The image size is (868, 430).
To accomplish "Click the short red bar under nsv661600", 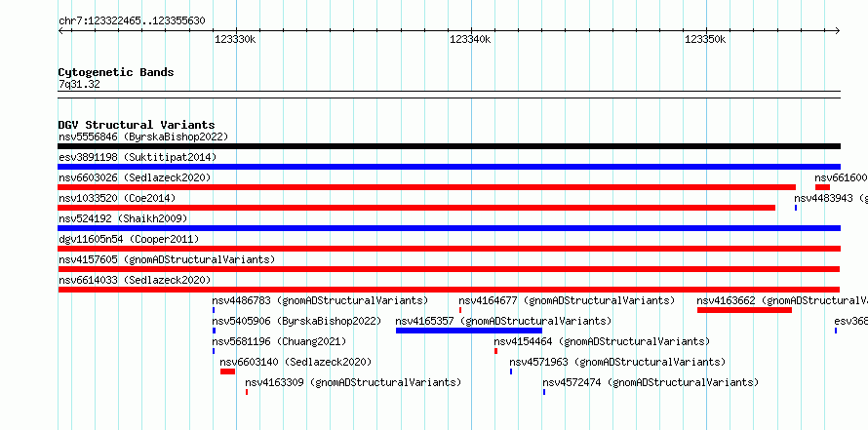I will coord(822,187).
